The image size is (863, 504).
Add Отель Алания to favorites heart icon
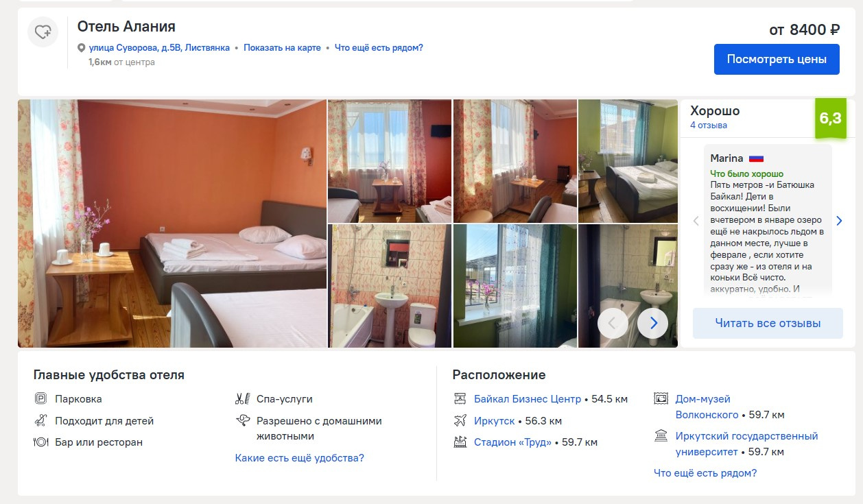click(x=43, y=32)
